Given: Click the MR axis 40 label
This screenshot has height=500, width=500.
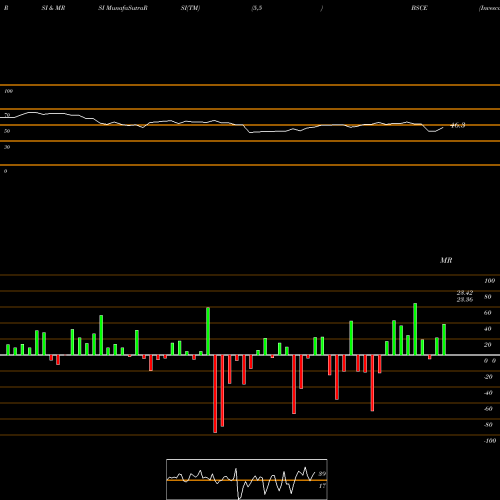Looking at the screenshot, I should pyautogui.click(x=488, y=329).
